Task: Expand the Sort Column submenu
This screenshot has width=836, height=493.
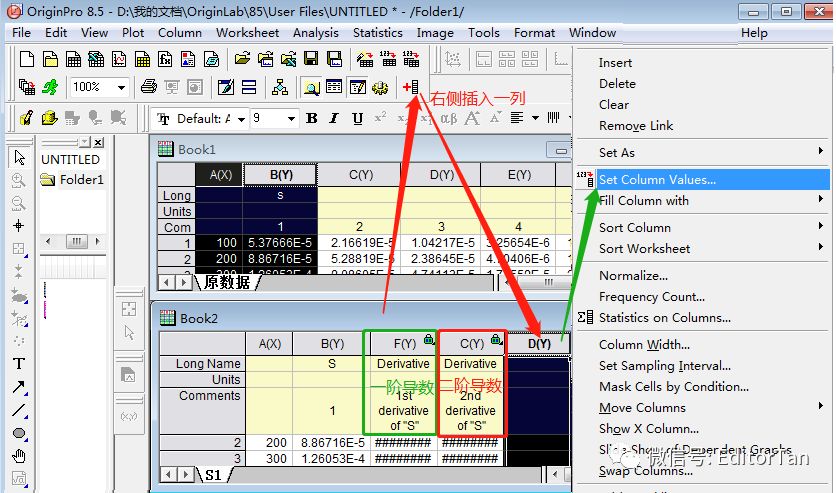Action: [x=821, y=226]
